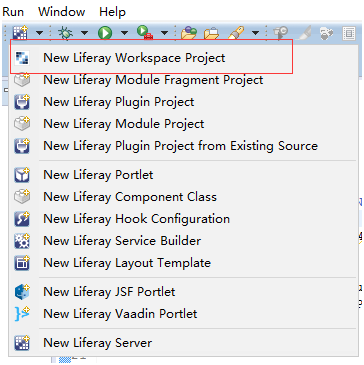Click the New Liferay Server icon
The image size is (364, 365).
(22, 343)
